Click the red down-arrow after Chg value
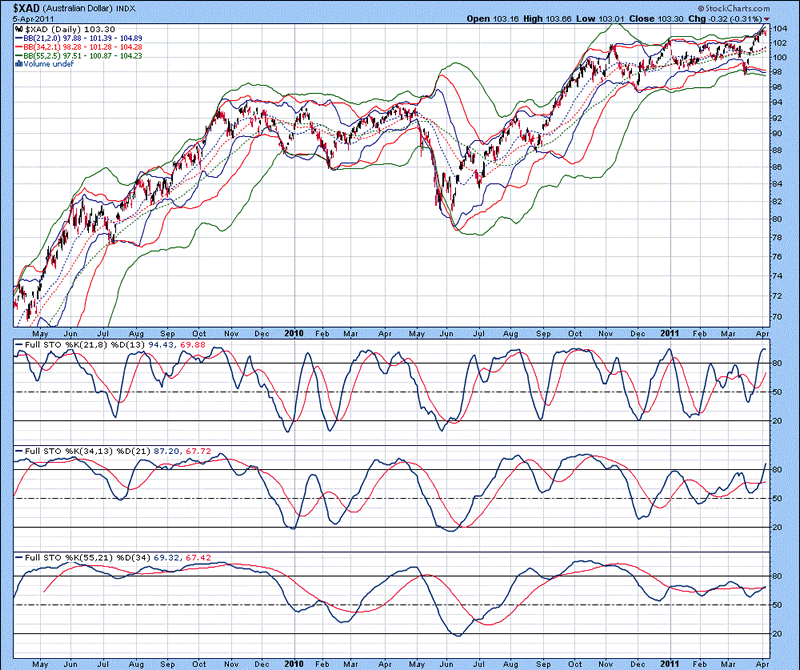 click(766, 19)
